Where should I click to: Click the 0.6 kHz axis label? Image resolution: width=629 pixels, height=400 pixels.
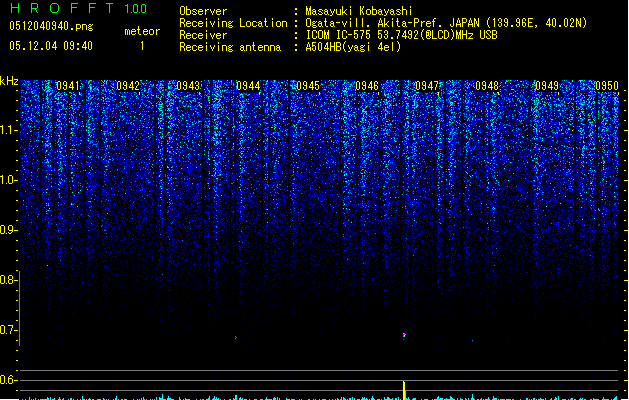pos(9,380)
